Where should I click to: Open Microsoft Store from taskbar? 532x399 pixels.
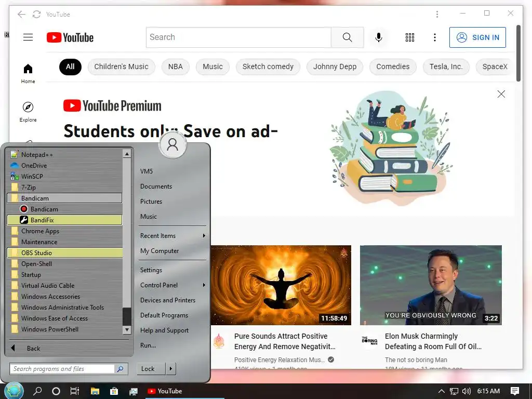pyautogui.click(x=114, y=391)
